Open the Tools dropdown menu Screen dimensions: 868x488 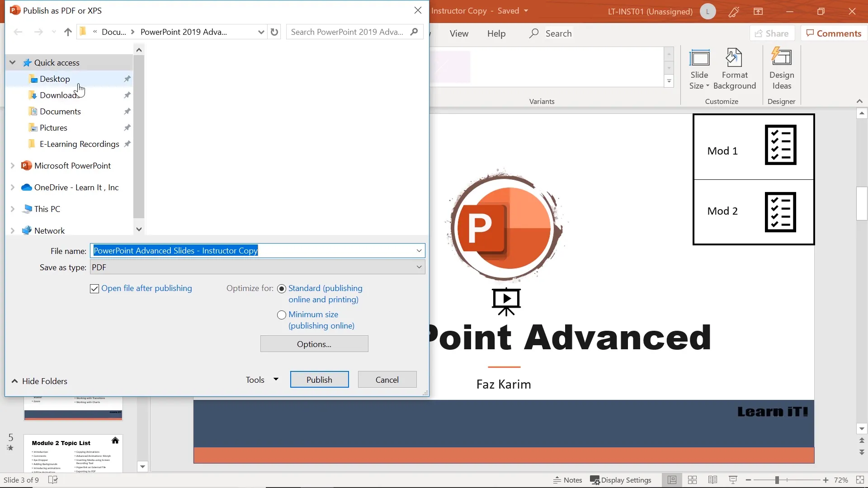pyautogui.click(x=262, y=380)
